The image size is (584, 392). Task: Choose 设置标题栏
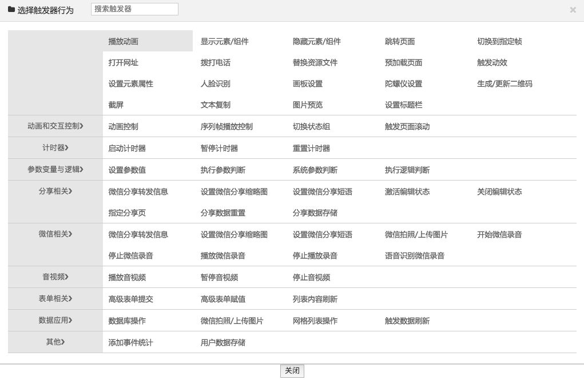(x=403, y=105)
